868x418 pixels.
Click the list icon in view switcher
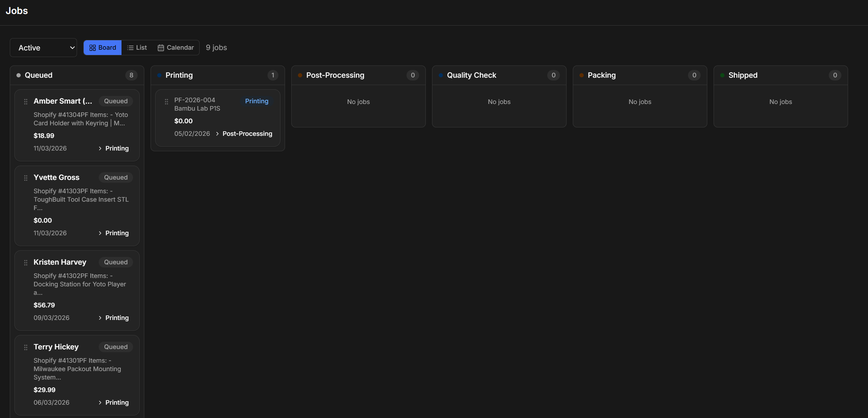click(130, 48)
